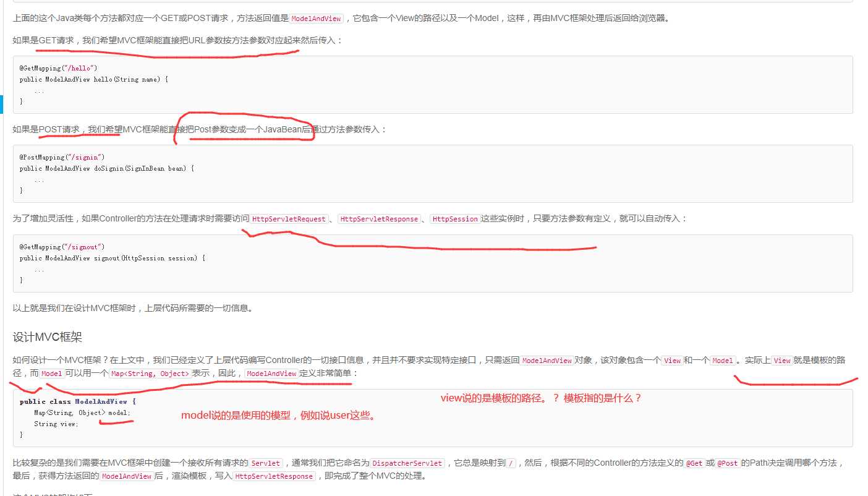
Task: Click the @Get inline code tag
Action: [694, 463]
